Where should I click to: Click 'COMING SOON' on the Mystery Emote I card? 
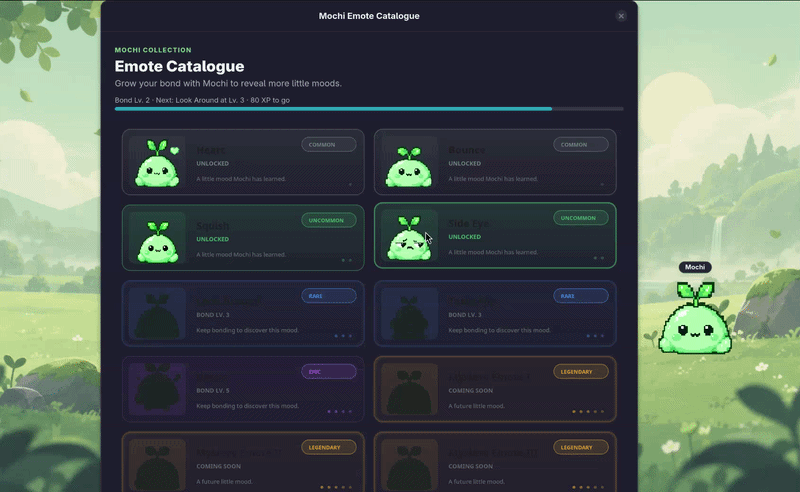click(470, 390)
